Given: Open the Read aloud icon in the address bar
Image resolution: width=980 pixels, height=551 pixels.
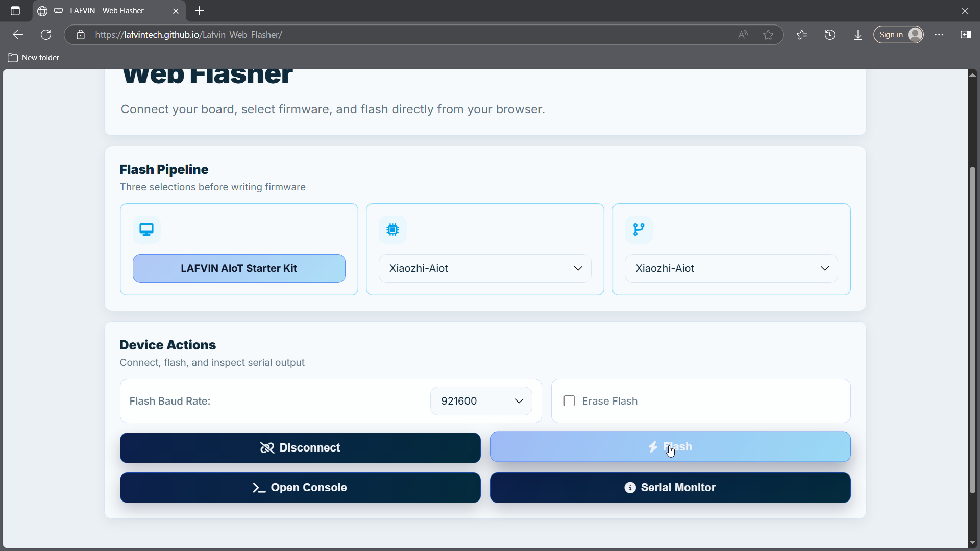Looking at the screenshot, I should 743,35.
